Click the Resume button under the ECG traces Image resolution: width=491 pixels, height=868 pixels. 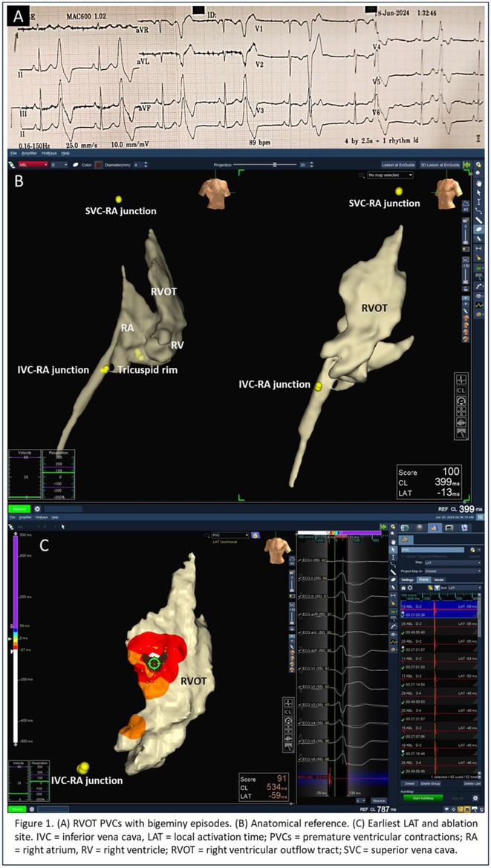pos(379,800)
